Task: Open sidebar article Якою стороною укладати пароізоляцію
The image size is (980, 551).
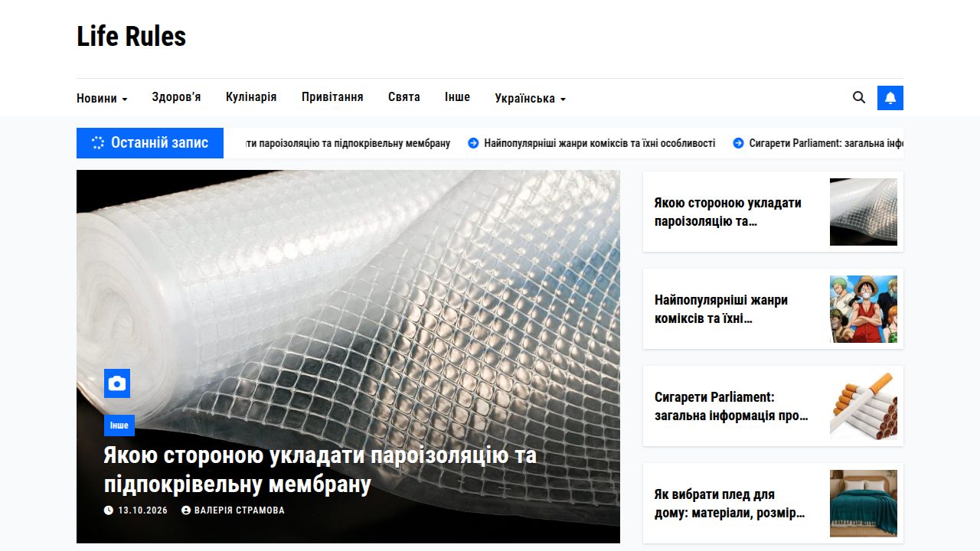Action: (x=728, y=212)
